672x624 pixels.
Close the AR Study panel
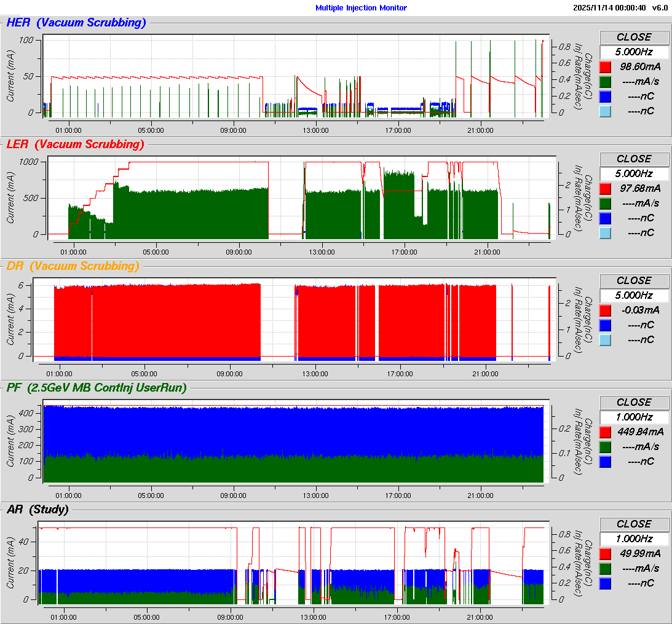tap(634, 524)
